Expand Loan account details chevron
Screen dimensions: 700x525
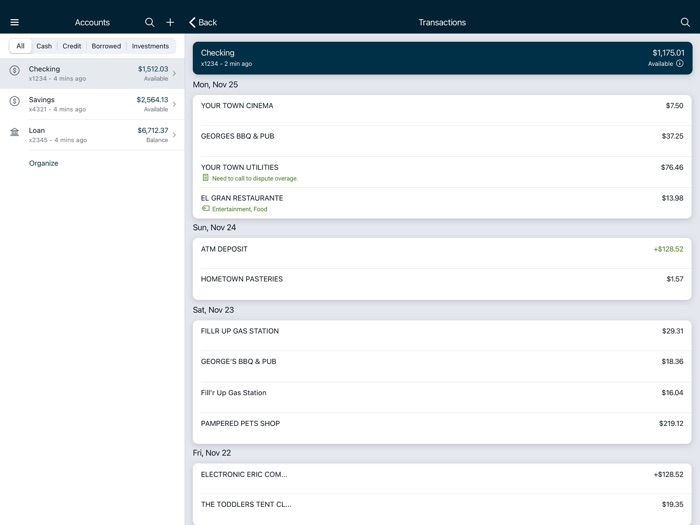174,135
